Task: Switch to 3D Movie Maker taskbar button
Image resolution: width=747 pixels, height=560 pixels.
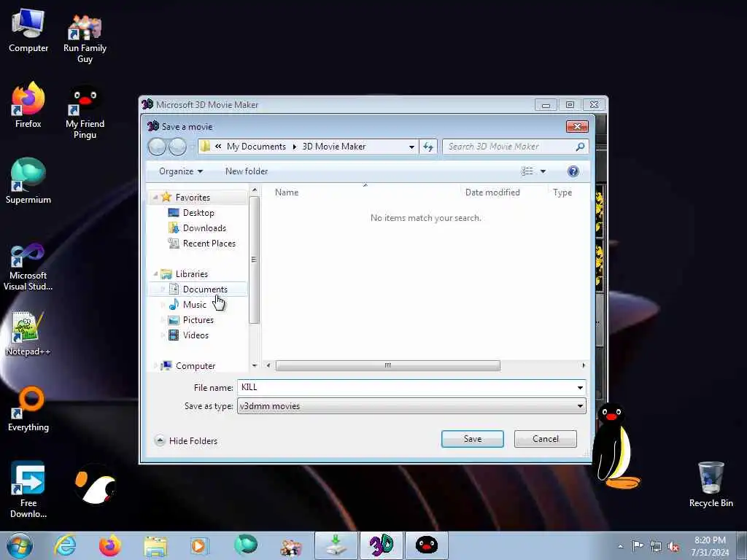Action: coord(382,545)
